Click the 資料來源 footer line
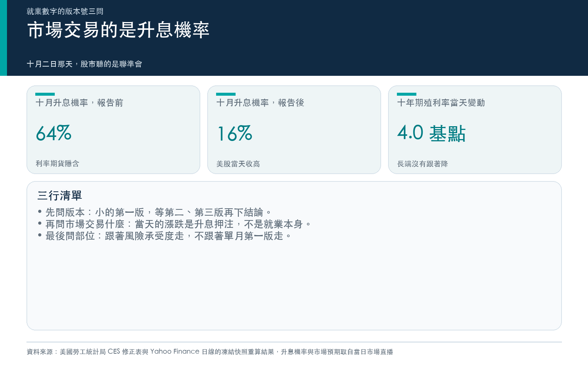The width and height of the screenshot is (588, 368). point(210,352)
